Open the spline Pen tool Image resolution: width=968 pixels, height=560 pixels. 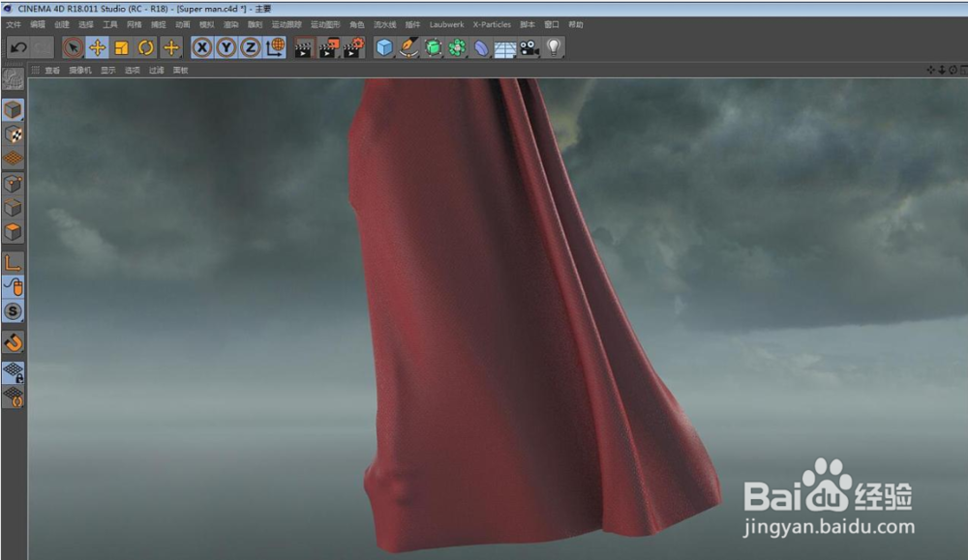(x=408, y=47)
